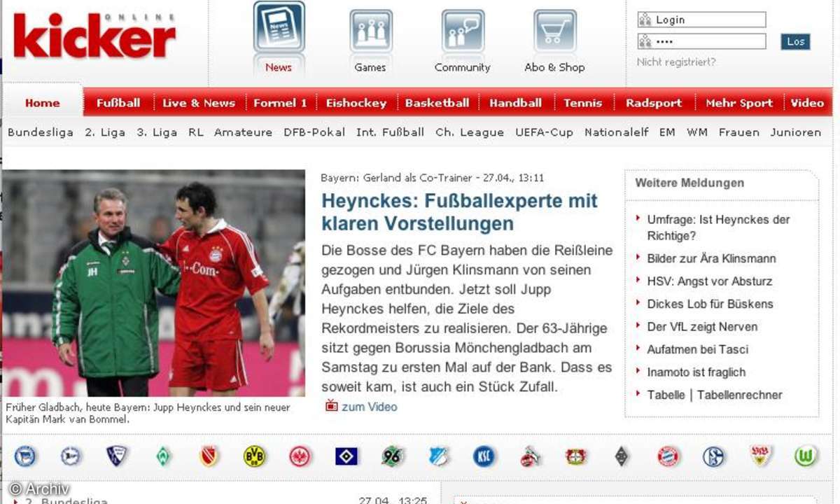Image resolution: width=840 pixels, height=504 pixels.
Task: Go to Amateure submenu link
Action: tap(243, 132)
